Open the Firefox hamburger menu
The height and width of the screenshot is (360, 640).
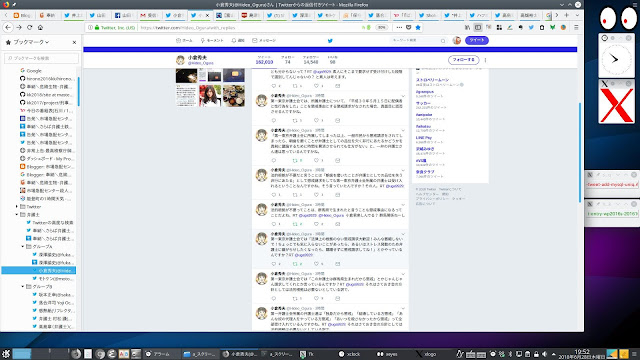[x=576, y=27]
